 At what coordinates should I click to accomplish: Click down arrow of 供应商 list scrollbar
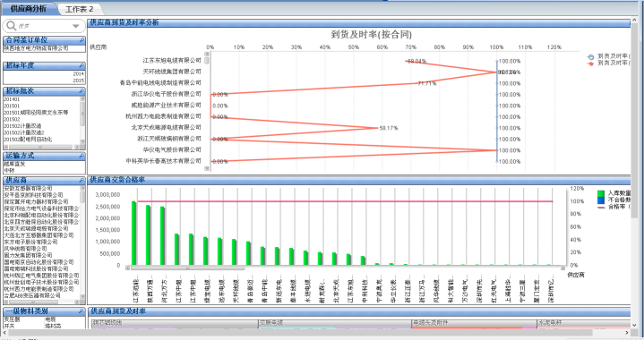[x=82, y=296]
